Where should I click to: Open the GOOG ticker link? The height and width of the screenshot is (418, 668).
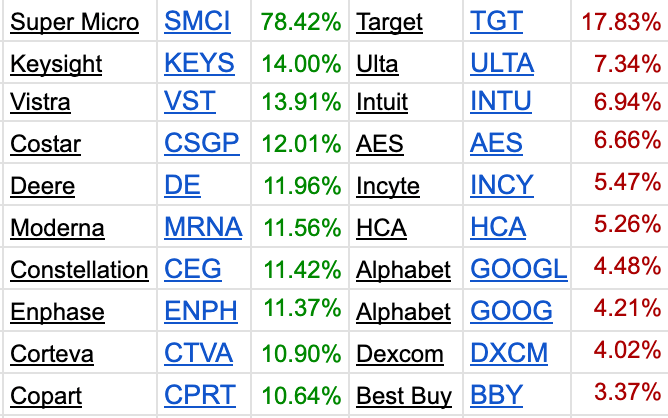coord(511,311)
